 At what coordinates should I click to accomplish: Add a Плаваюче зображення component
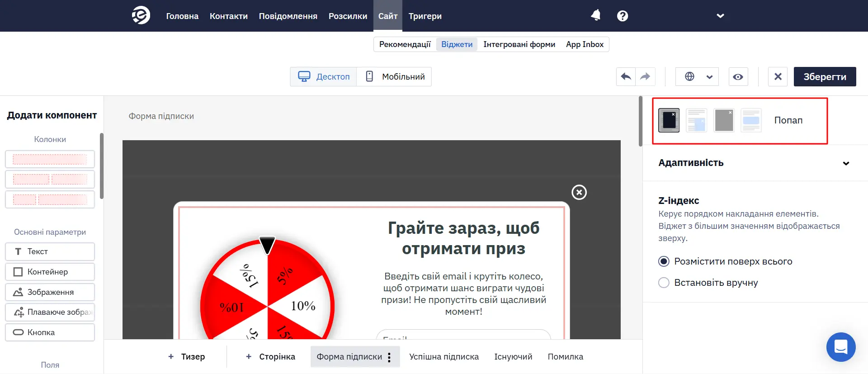point(50,312)
